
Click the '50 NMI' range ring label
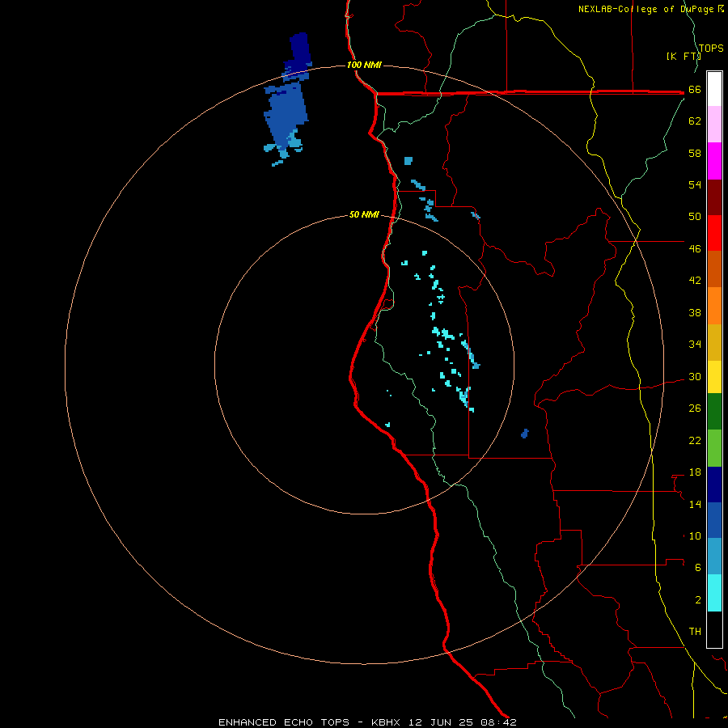click(364, 214)
